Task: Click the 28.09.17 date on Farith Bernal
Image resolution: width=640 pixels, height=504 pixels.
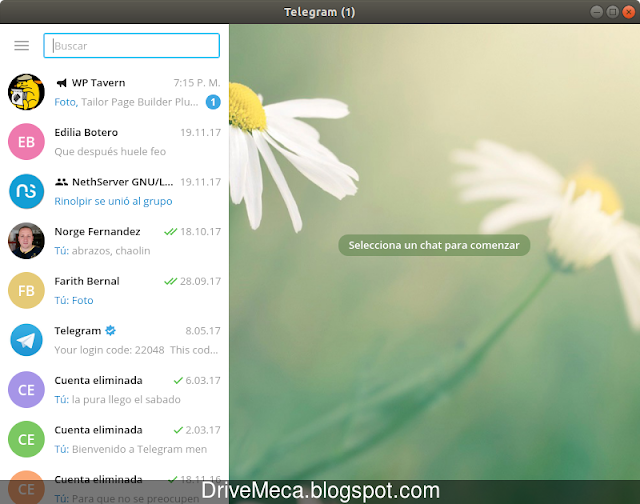Action: tap(200, 281)
